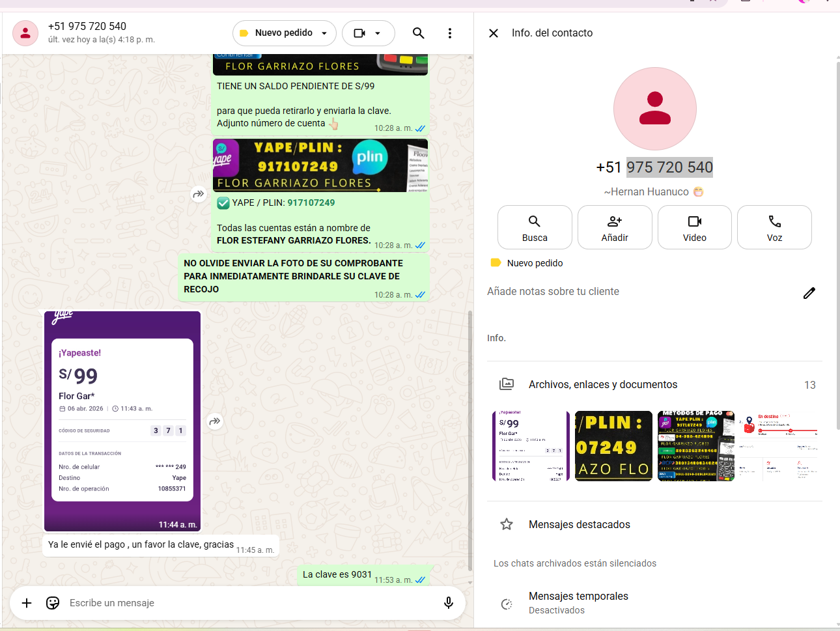
Task: Expand the video call dropdown arrow
Action: pyautogui.click(x=378, y=33)
